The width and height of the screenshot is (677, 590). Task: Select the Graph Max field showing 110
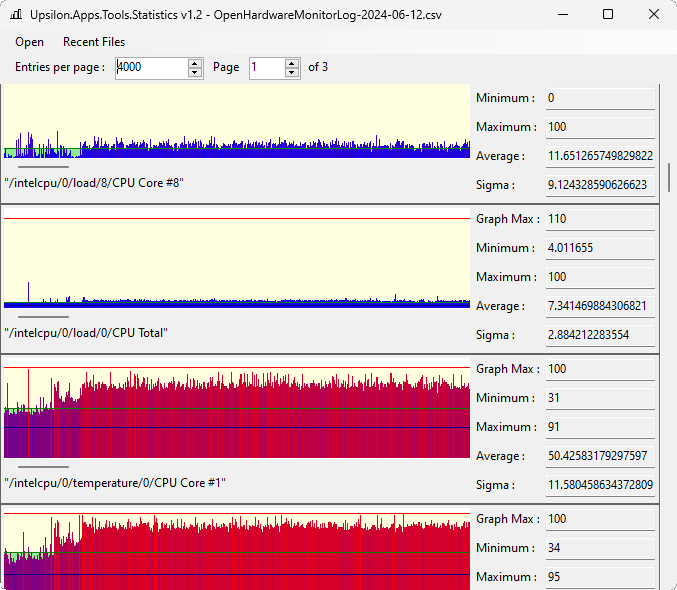599,219
